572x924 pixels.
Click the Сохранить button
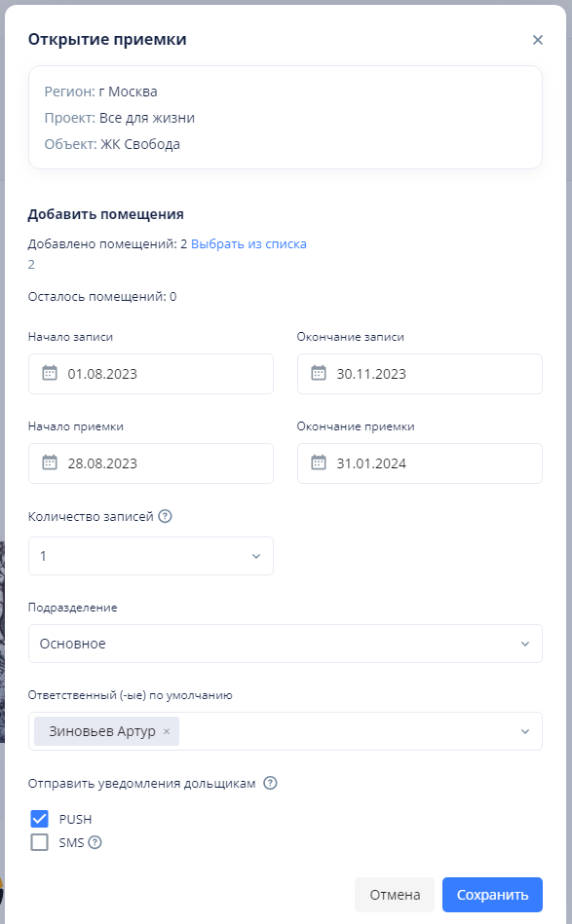[492, 894]
